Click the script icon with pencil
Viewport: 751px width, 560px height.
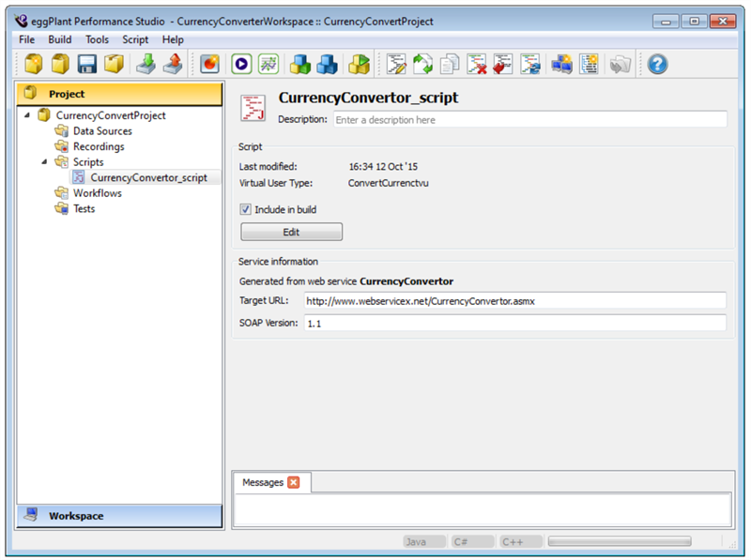(x=396, y=64)
